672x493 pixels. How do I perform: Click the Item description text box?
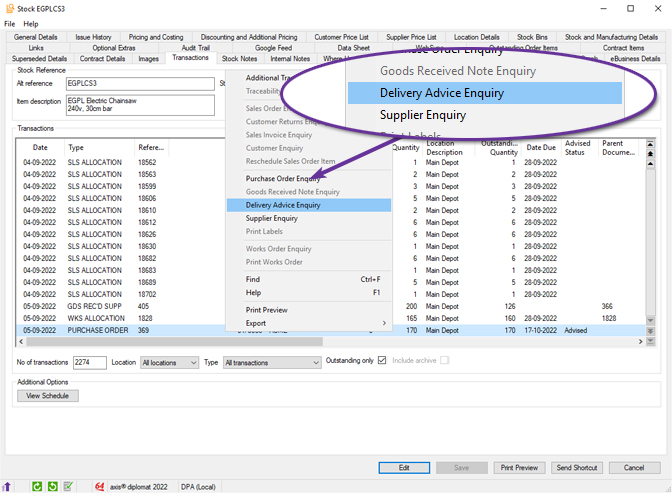click(140, 105)
